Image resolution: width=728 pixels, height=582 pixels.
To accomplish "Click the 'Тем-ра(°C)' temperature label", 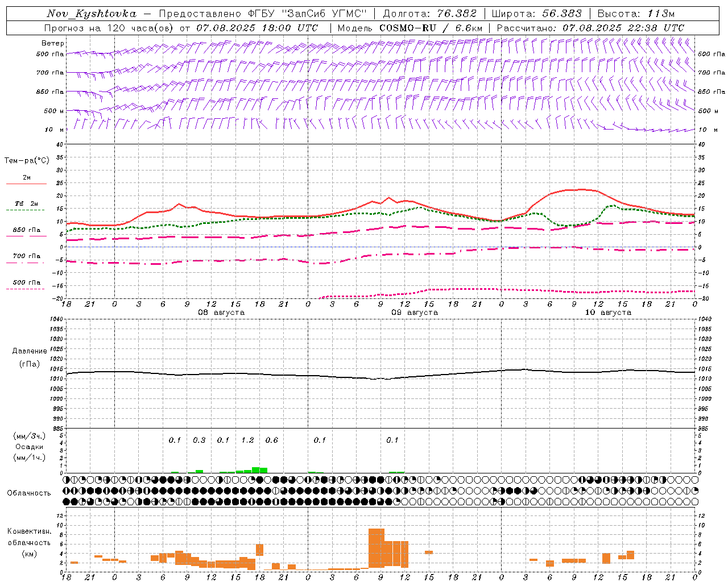I will tap(27, 161).
